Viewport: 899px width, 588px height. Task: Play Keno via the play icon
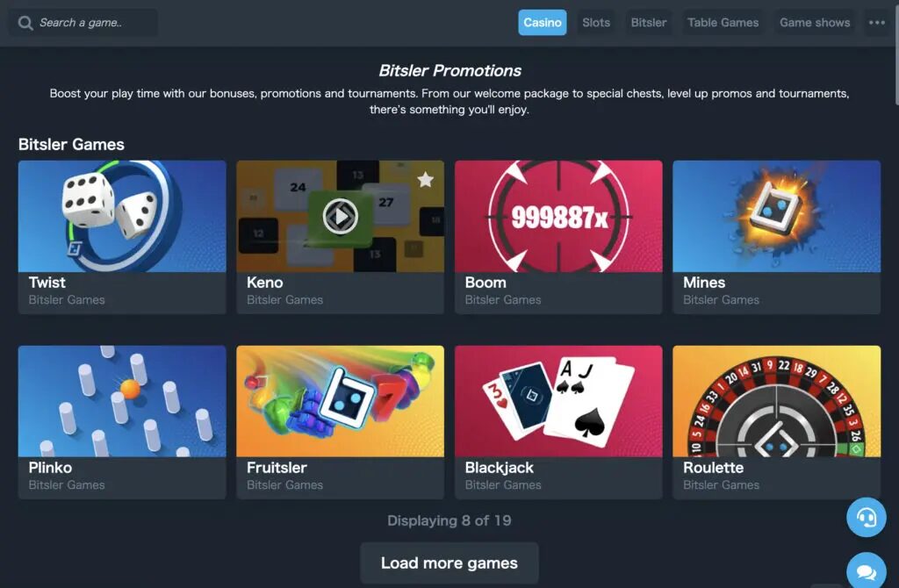[340, 217]
